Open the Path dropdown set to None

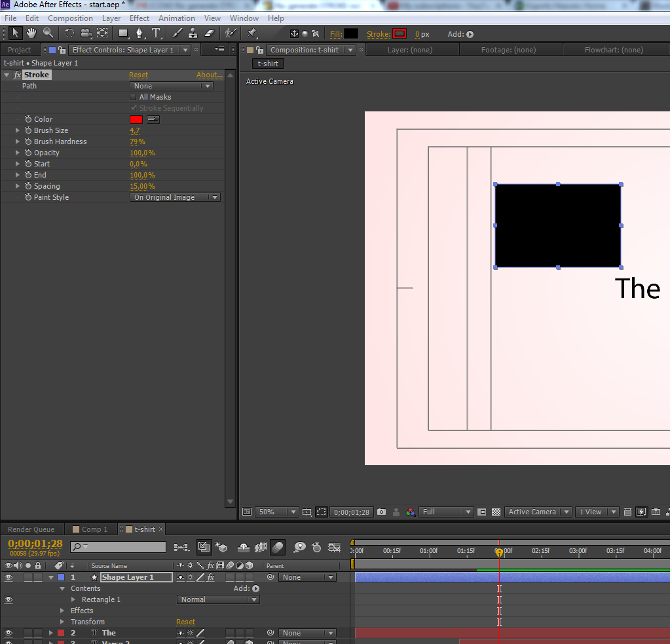[x=172, y=86]
